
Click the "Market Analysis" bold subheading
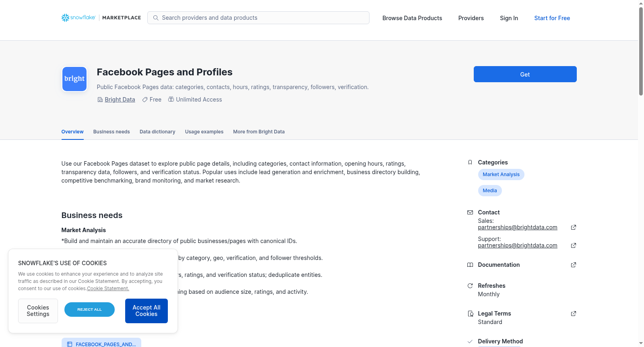83,230
